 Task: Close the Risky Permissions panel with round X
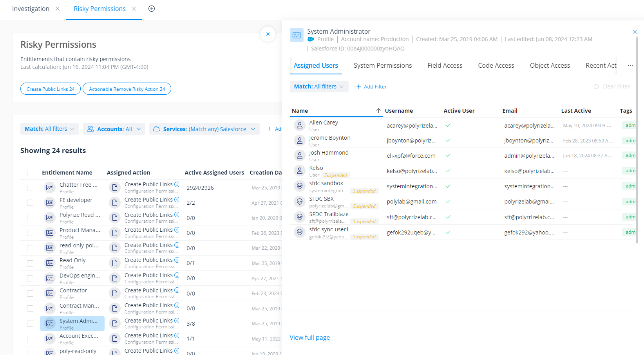(268, 34)
